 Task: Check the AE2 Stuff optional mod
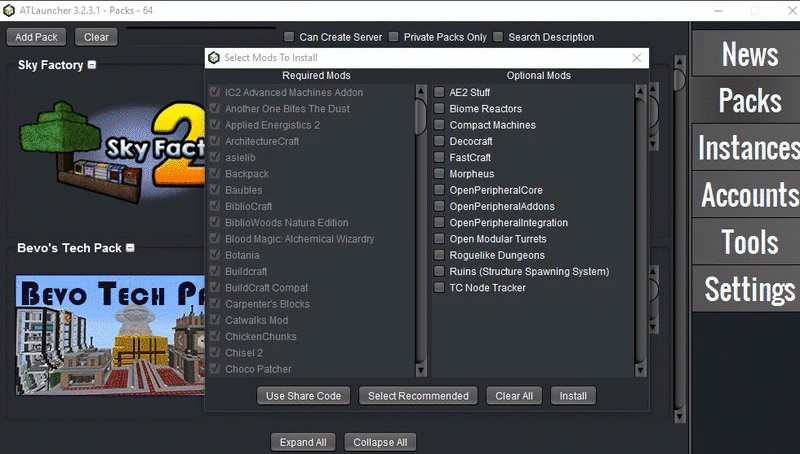point(439,92)
